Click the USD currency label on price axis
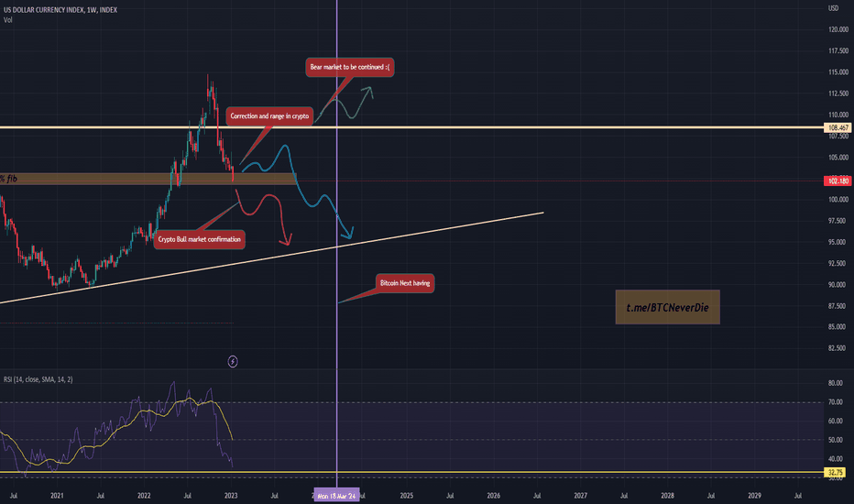Image resolution: width=854 pixels, height=504 pixels. tap(833, 8)
